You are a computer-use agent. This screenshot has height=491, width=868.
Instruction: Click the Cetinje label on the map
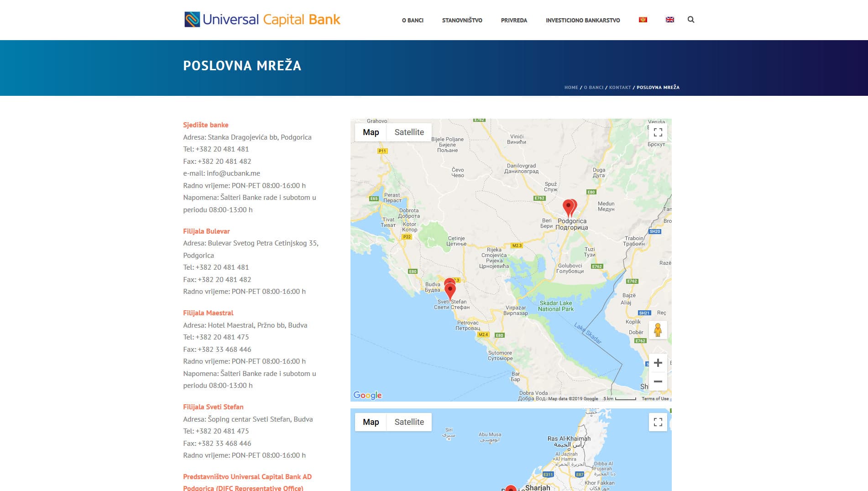(456, 241)
